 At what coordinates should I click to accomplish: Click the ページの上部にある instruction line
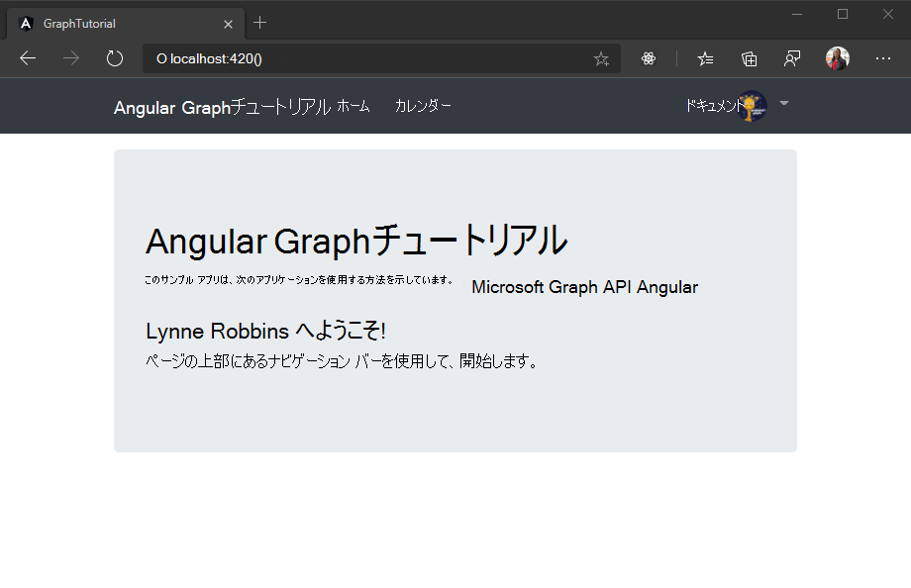[343, 360]
